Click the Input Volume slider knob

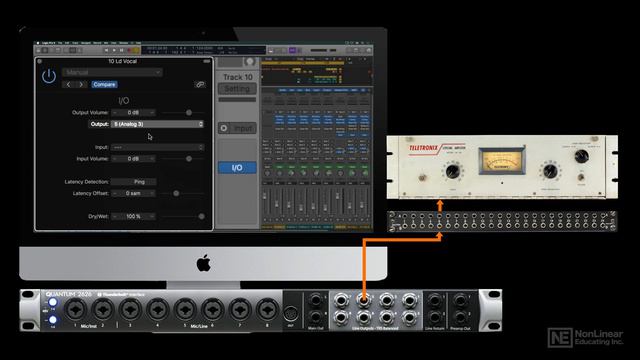[189, 158]
